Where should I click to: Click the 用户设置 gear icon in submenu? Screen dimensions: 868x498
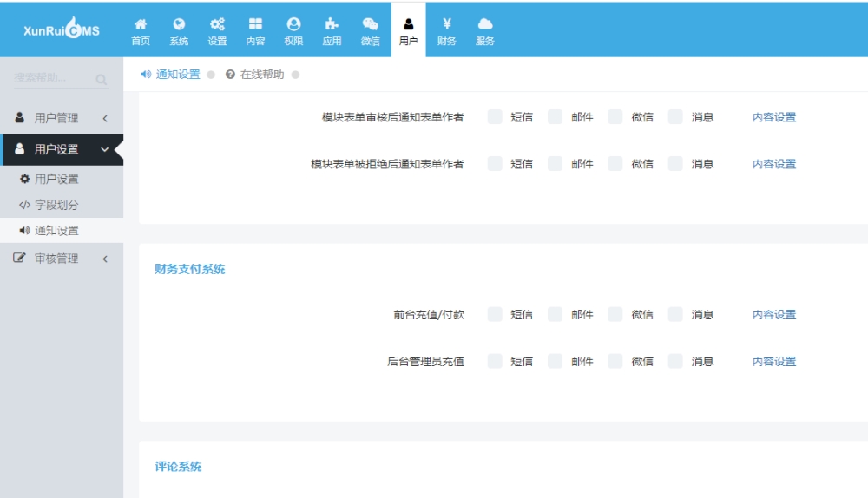(x=24, y=179)
